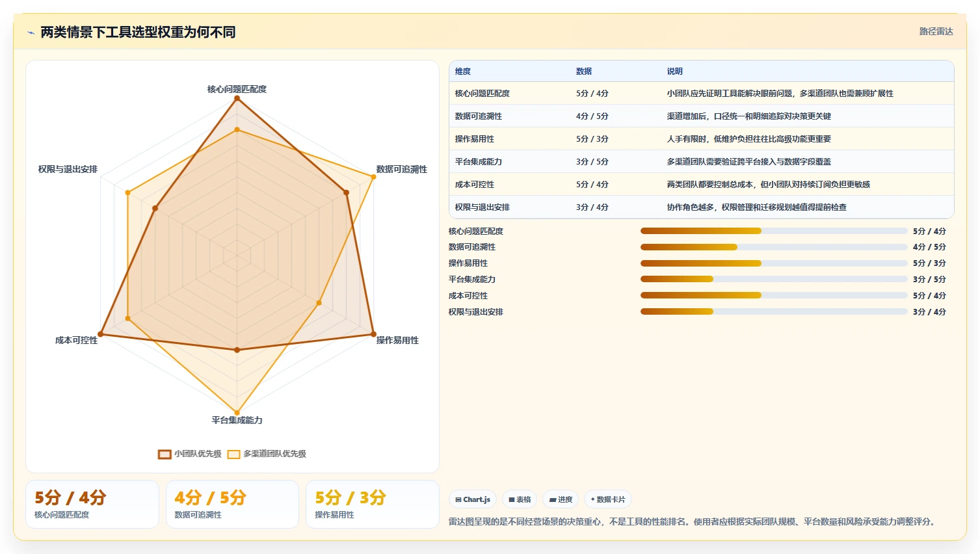Select the 成本可控性 table row cell
980x554 pixels.
(475, 185)
